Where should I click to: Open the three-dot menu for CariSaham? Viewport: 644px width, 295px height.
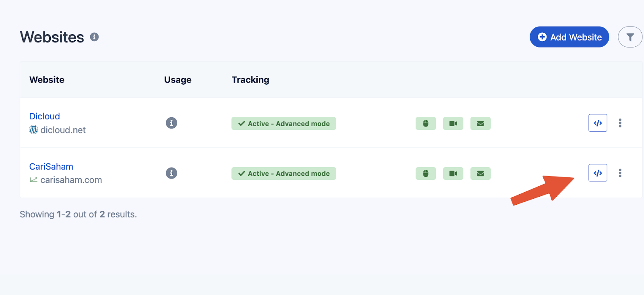620,173
